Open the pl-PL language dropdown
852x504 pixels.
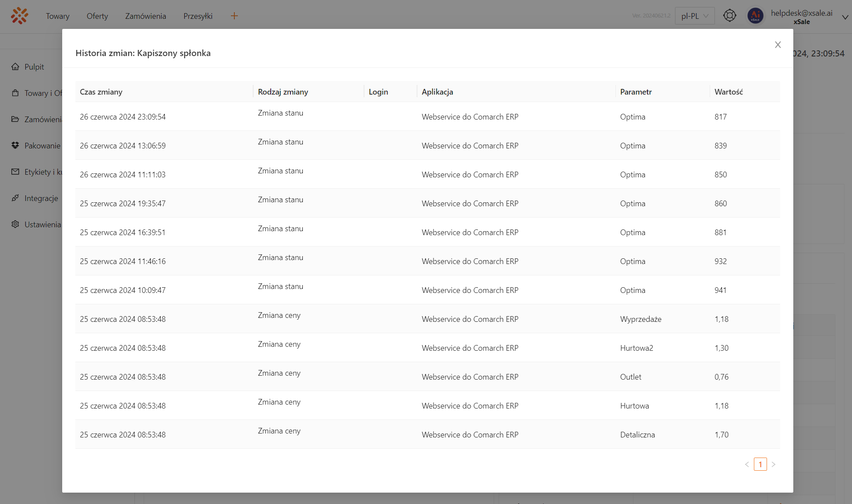[695, 16]
